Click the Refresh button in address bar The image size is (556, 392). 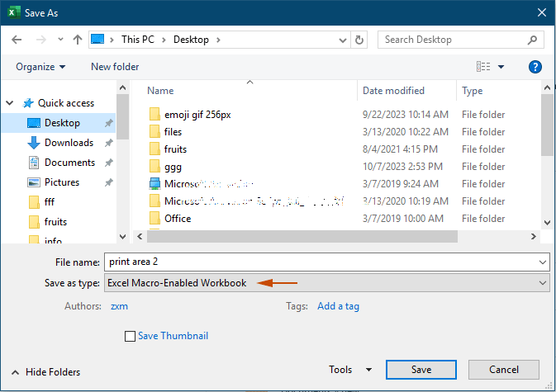(x=359, y=40)
